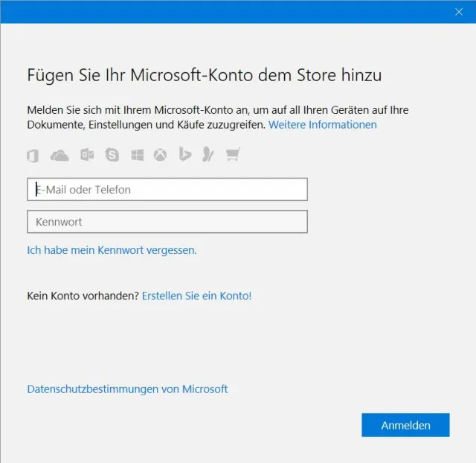Click the Kein Konto vorhanden text
Image resolution: width=476 pixels, height=463 pixels.
click(83, 296)
